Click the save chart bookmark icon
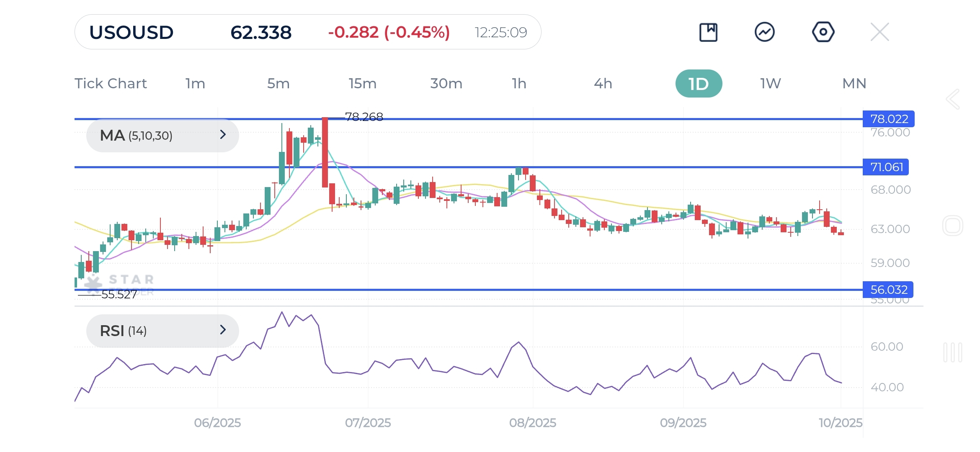980x452 pixels. [708, 32]
